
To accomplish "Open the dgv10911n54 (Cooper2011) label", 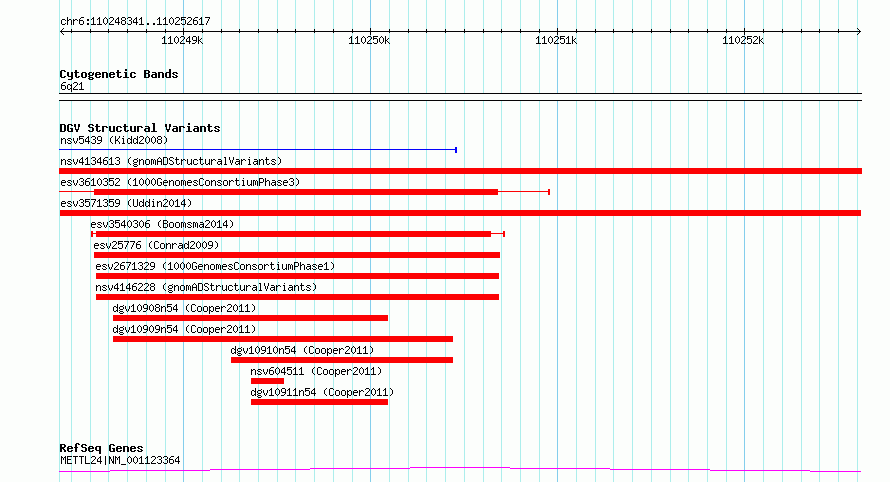I will point(322,392).
